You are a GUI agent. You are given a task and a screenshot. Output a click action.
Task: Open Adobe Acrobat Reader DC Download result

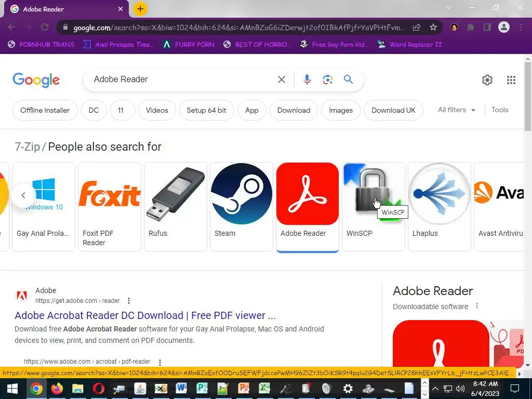coord(145,315)
